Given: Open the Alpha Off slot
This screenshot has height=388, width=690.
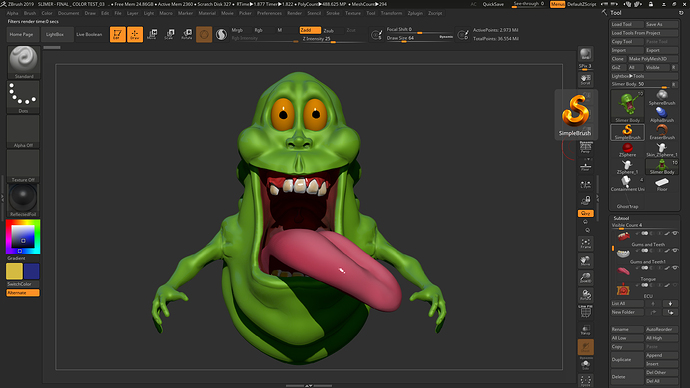Looking at the screenshot, I should click(23, 131).
